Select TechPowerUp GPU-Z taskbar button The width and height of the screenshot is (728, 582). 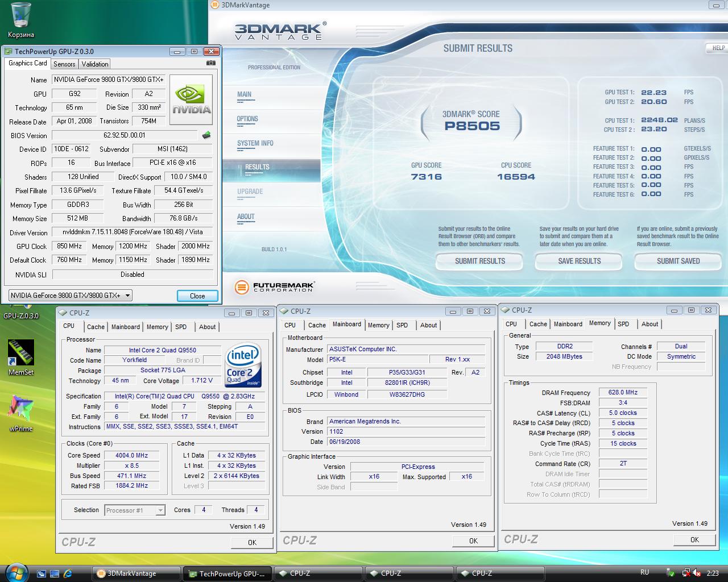point(227,573)
